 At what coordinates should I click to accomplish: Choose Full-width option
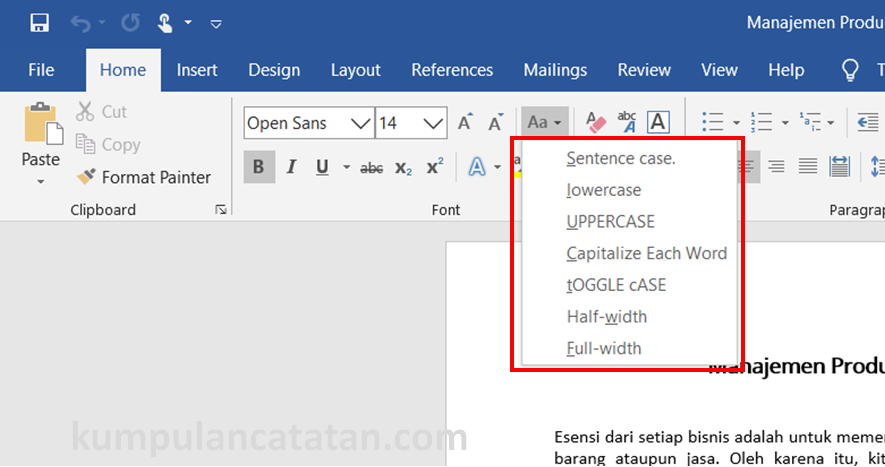pyautogui.click(x=630, y=348)
